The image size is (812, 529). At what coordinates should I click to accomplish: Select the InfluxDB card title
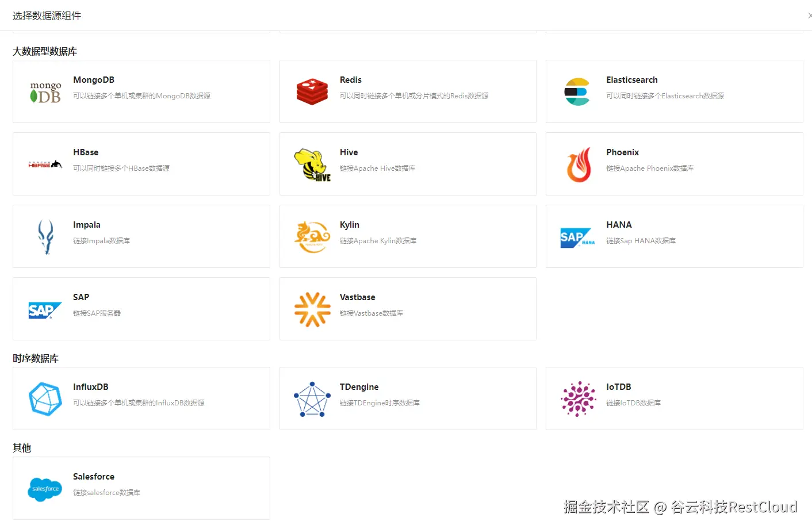click(x=91, y=387)
